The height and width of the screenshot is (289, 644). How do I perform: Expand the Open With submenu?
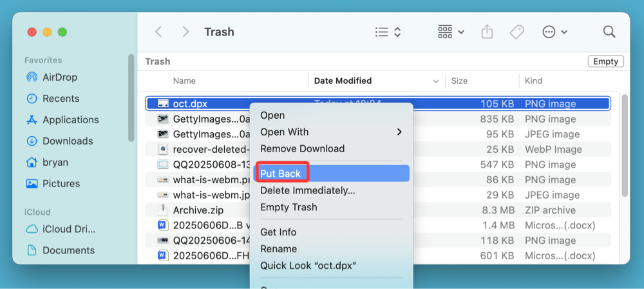[332, 132]
